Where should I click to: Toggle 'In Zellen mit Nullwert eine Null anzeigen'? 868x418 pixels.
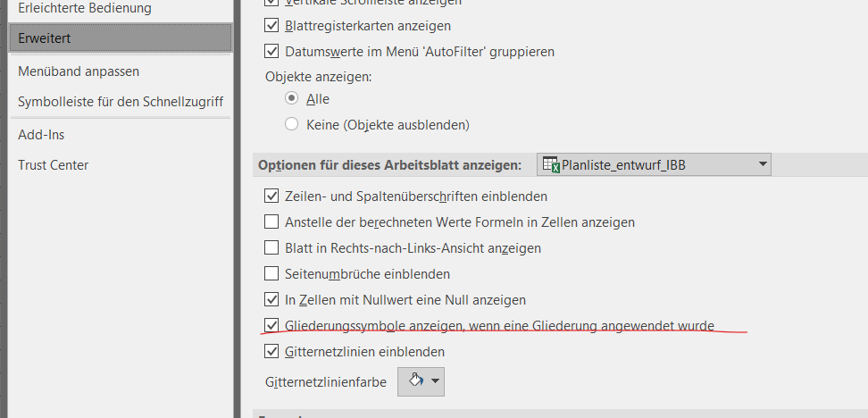click(272, 300)
